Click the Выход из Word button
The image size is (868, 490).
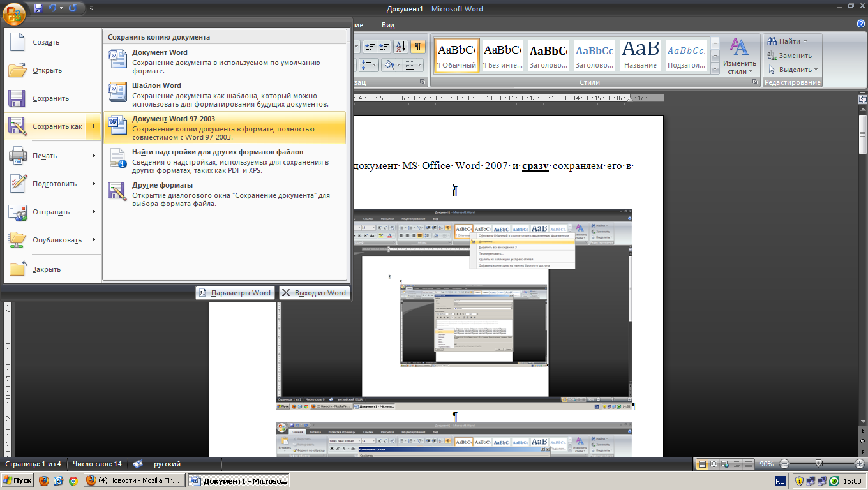(x=315, y=293)
